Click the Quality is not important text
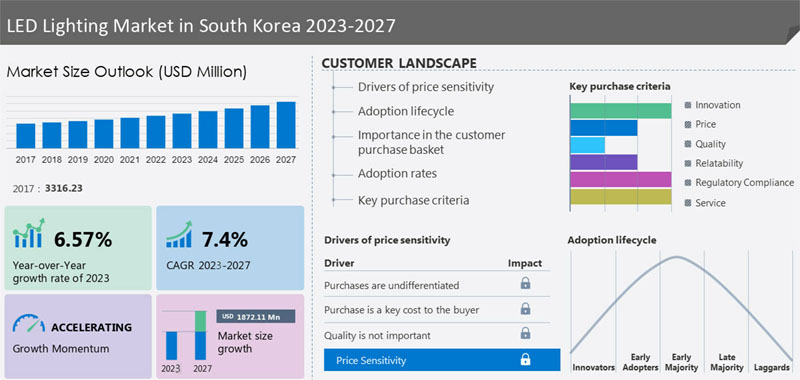800x380 pixels. [x=377, y=336]
